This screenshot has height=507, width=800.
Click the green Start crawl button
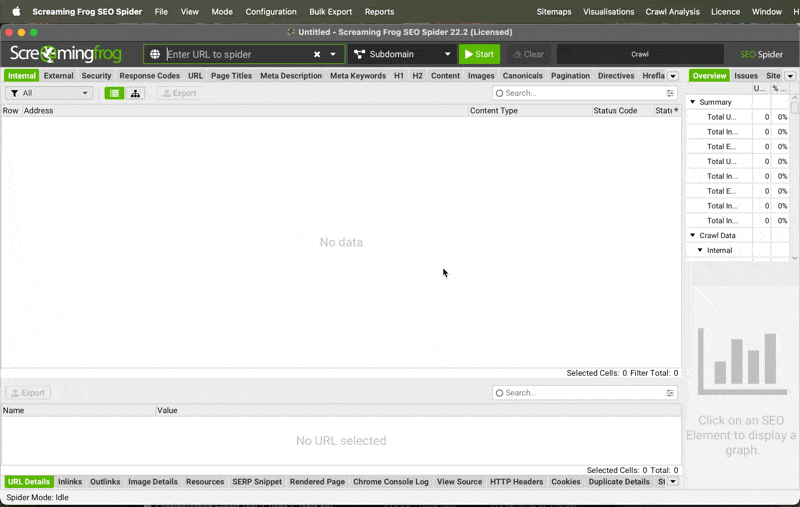pyautogui.click(x=479, y=54)
